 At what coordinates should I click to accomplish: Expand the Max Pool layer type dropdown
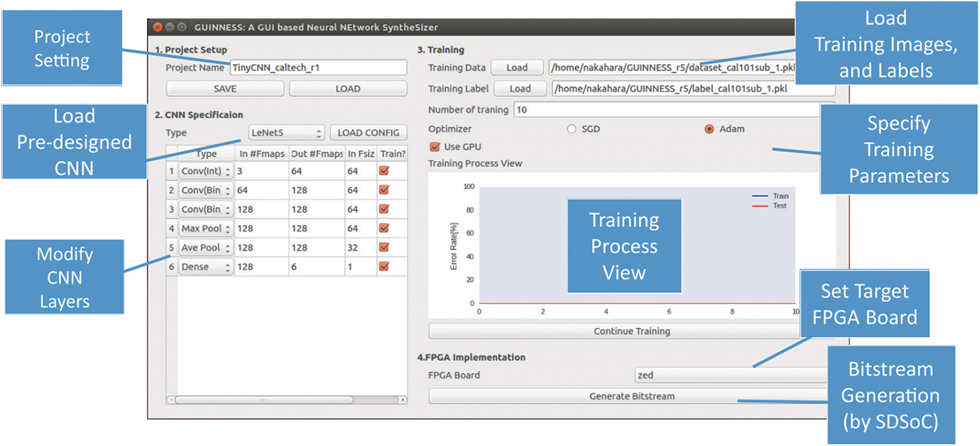coord(205,228)
